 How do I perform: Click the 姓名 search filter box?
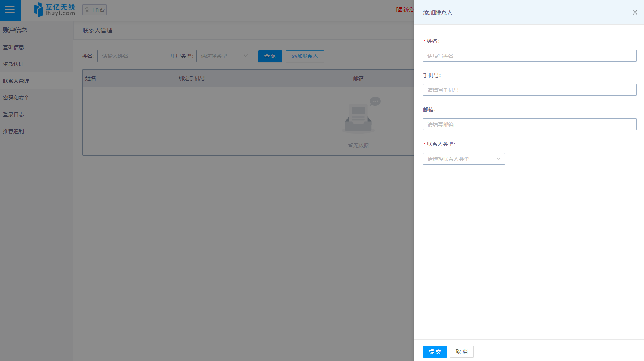131,56
